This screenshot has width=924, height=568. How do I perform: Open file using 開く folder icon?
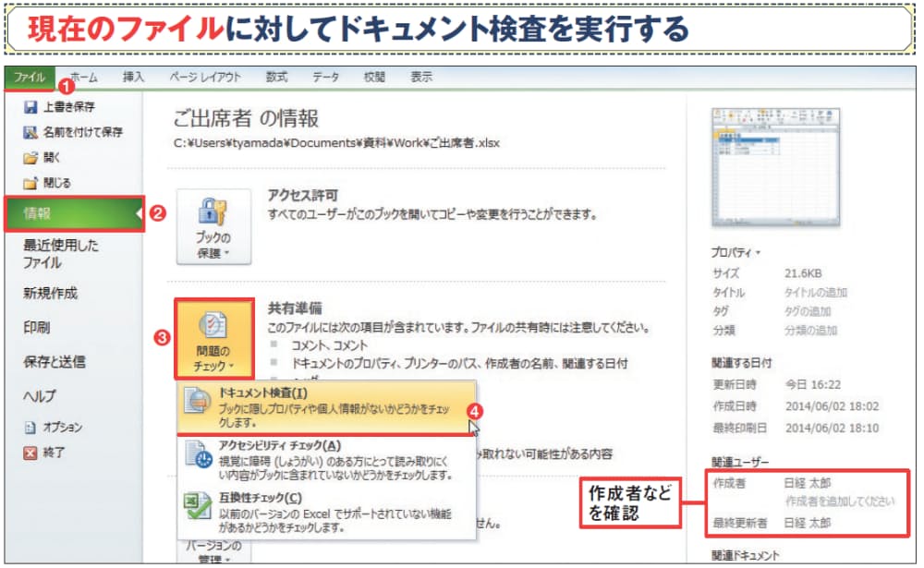tap(30, 158)
